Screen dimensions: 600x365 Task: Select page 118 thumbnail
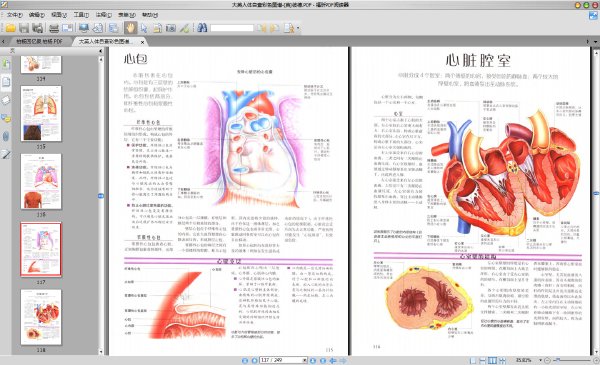pos(41,317)
